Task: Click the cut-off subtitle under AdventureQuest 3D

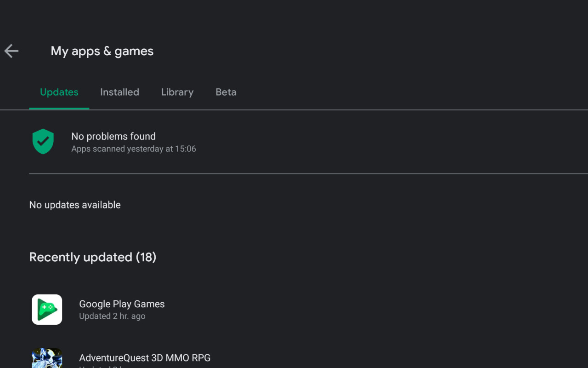Action: click(x=106, y=367)
